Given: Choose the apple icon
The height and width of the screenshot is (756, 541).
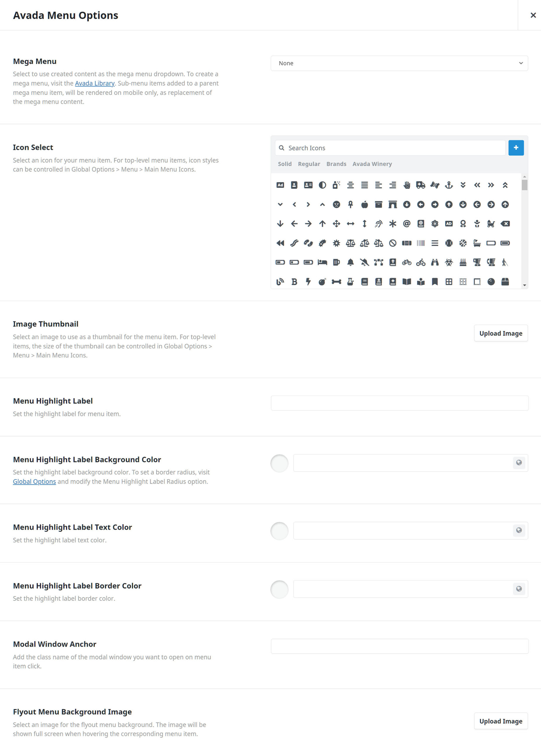Looking at the screenshot, I should tap(365, 204).
